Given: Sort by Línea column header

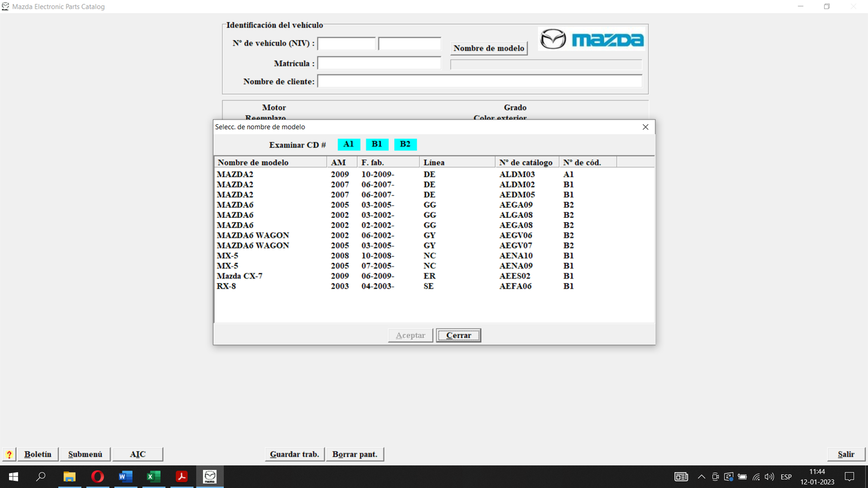Looking at the screenshot, I should [x=457, y=163].
